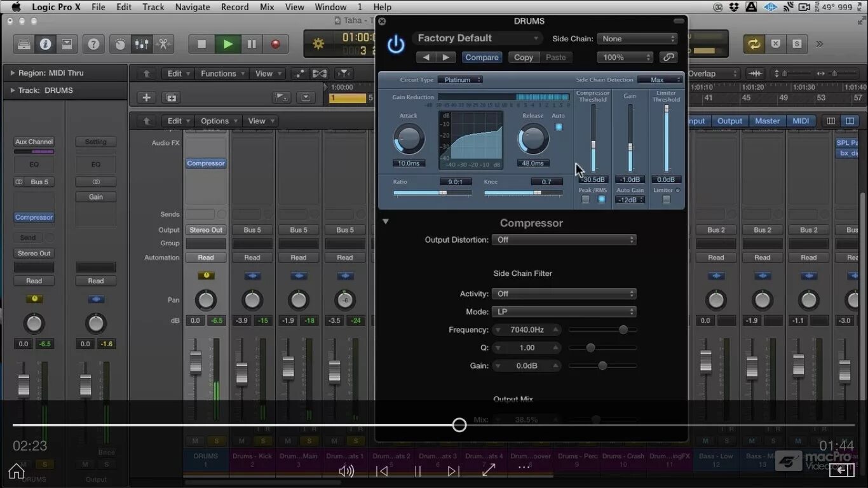Open Quick Help question mark button
The image size is (868, 488).
[93, 44]
